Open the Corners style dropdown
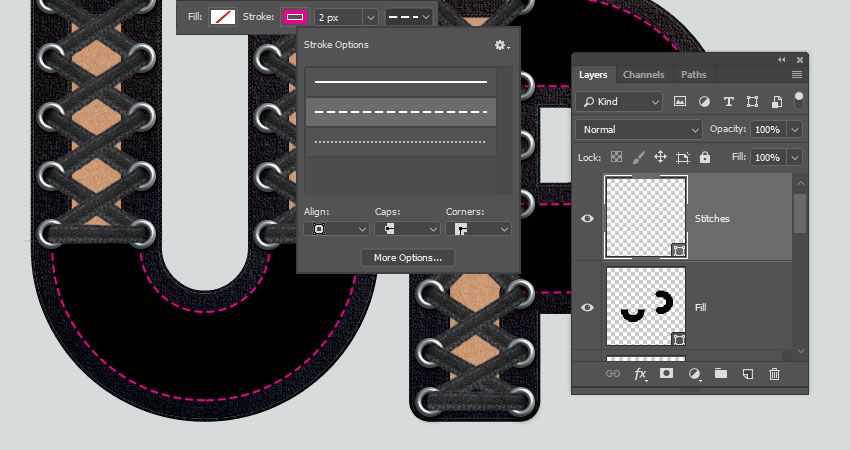This screenshot has width=850, height=450. point(478,229)
